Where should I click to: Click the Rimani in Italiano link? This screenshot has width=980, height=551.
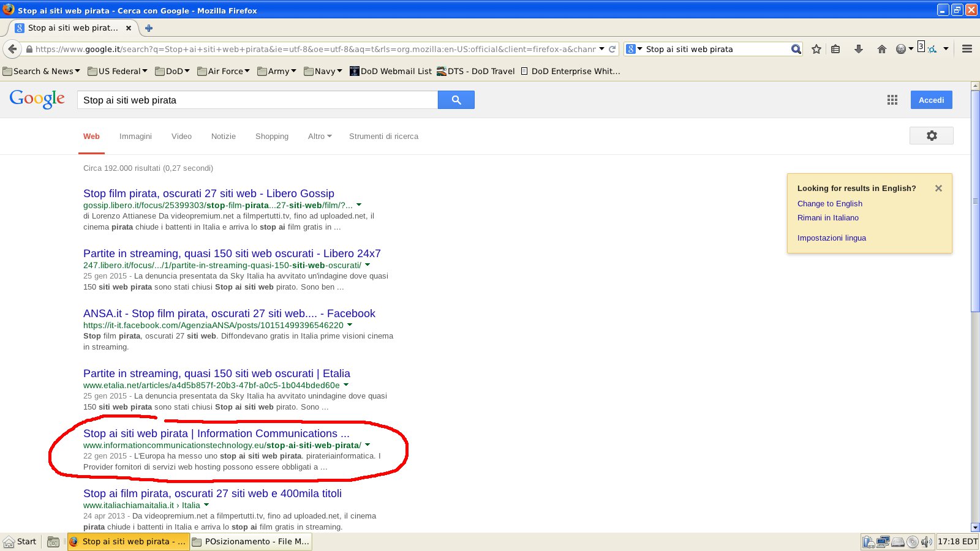pyautogui.click(x=828, y=218)
